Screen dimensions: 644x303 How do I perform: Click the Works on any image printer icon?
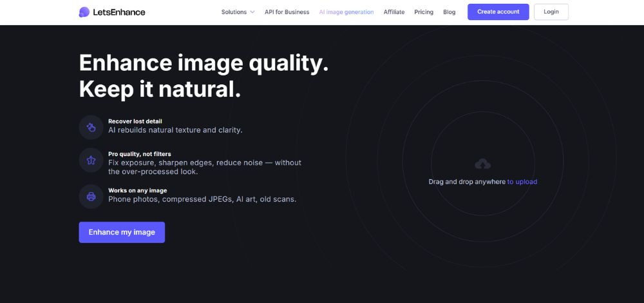click(91, 197)
